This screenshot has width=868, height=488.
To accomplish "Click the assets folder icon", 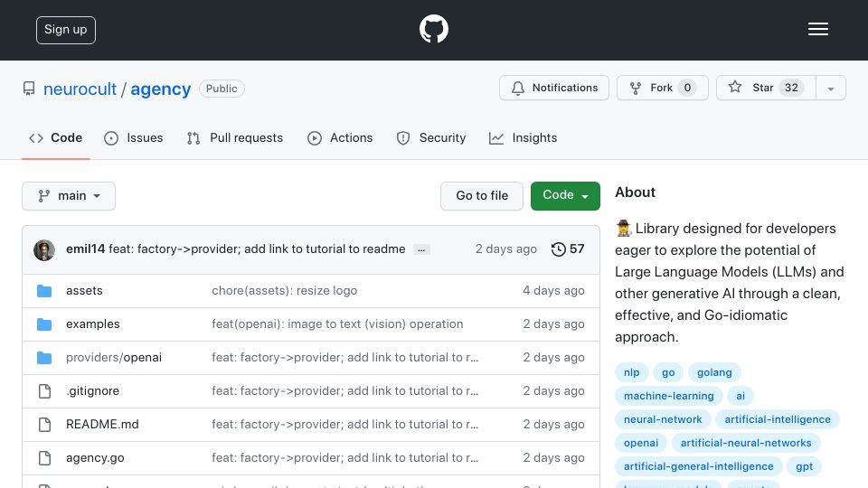I will pyautogui.click(x=44, y=291).
